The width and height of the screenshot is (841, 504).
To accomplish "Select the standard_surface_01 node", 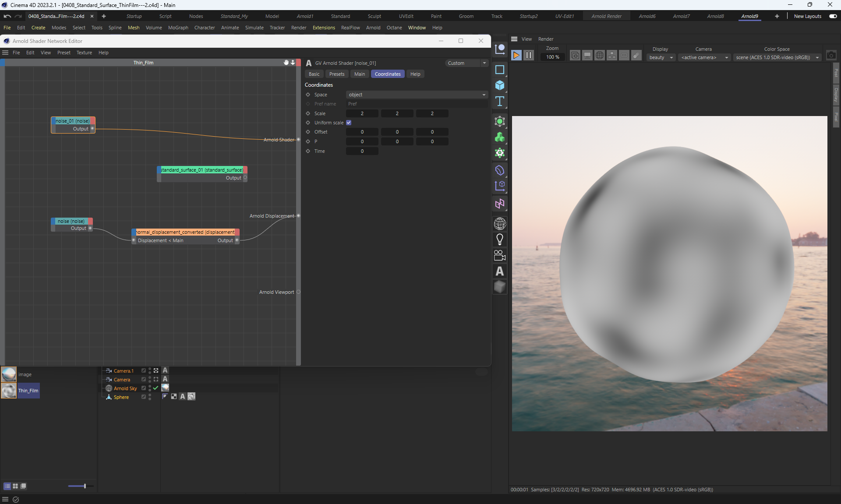I will coord(202,170).
